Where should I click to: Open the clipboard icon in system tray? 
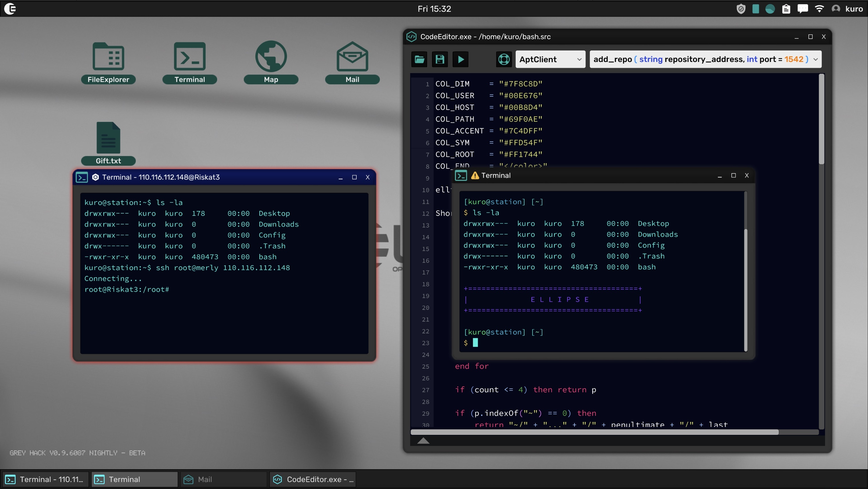tap(786, 9)
